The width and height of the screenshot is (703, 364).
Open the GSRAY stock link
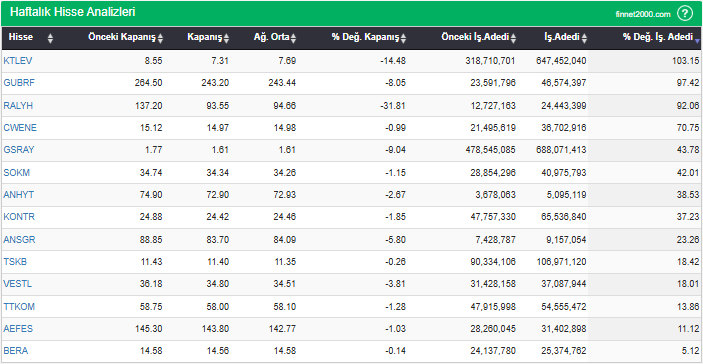point(19,150)
